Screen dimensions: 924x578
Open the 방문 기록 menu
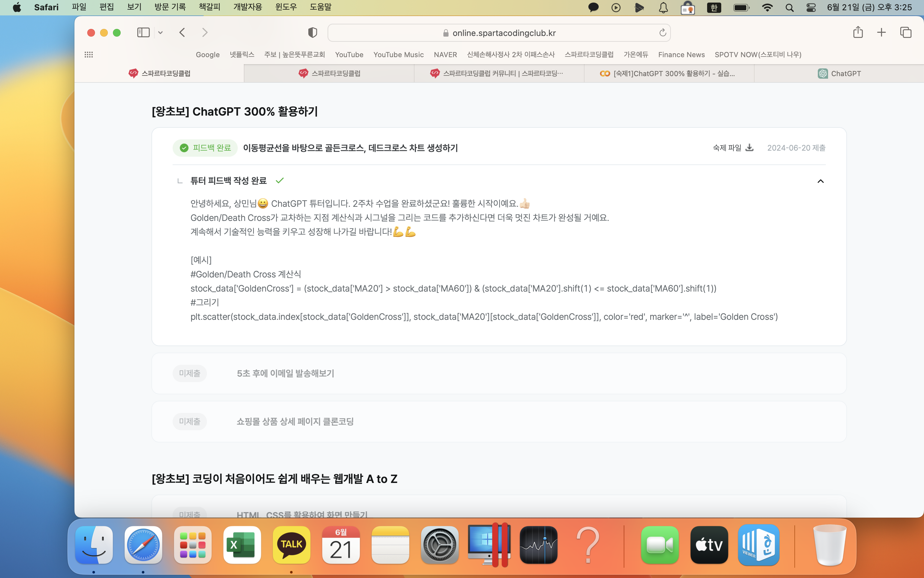tap(170, 7)
